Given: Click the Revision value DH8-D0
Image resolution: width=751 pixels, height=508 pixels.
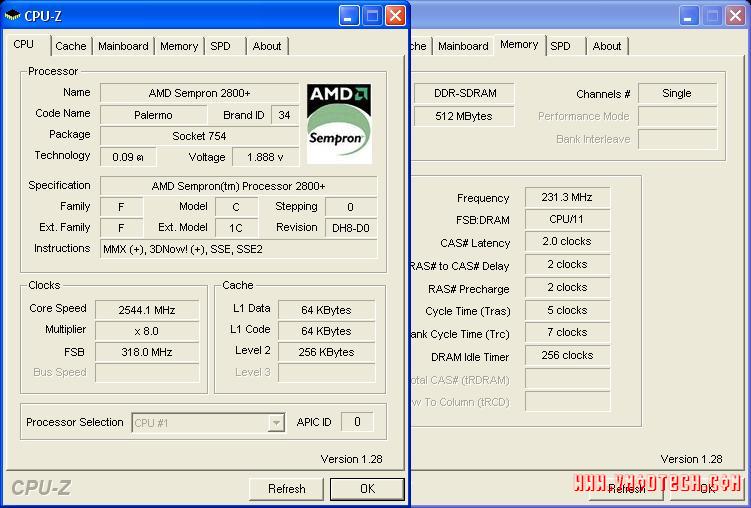Looking at the screenshot, I should (x=351, y=228).
